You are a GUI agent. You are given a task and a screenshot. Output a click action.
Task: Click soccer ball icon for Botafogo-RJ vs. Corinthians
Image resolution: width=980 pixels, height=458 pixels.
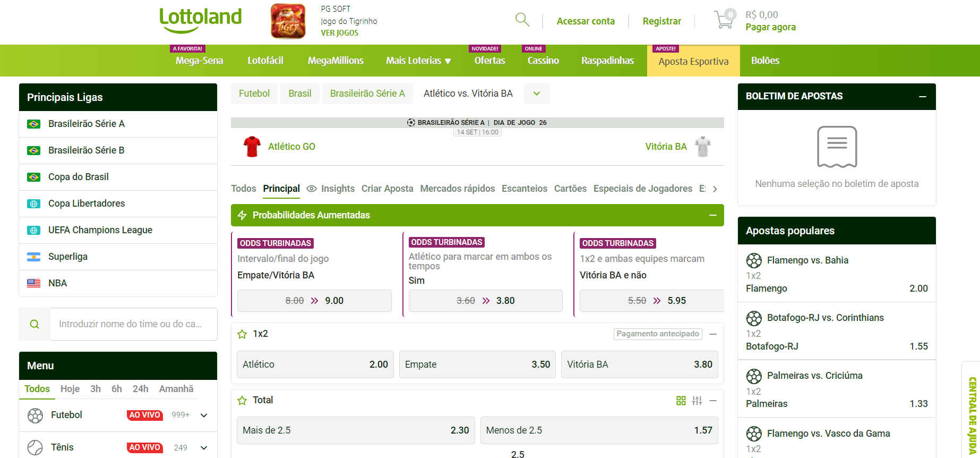[x=754, y=318]
